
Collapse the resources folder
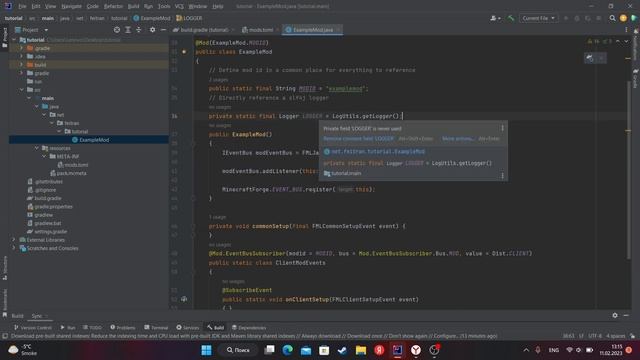pyautogui.click(x=37, y=148)
